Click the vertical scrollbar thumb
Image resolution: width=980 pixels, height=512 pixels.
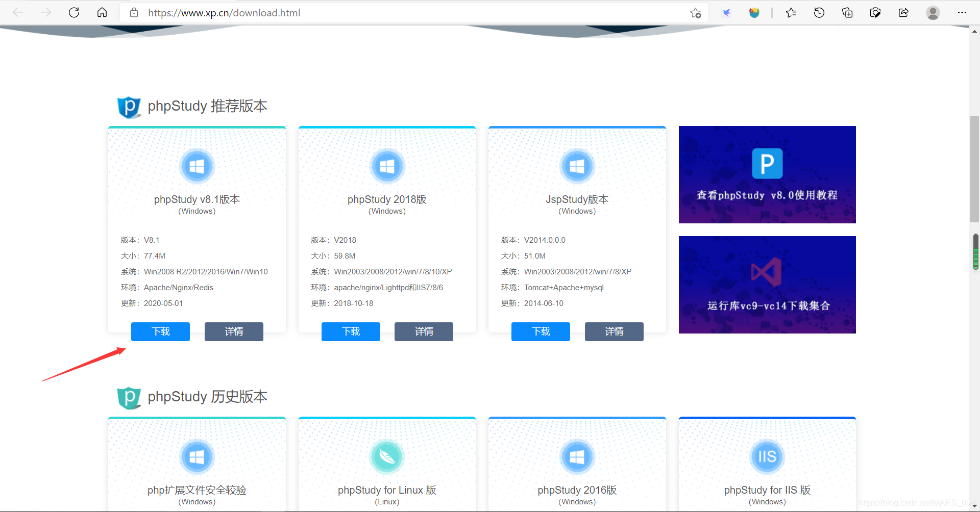[975, 169]
